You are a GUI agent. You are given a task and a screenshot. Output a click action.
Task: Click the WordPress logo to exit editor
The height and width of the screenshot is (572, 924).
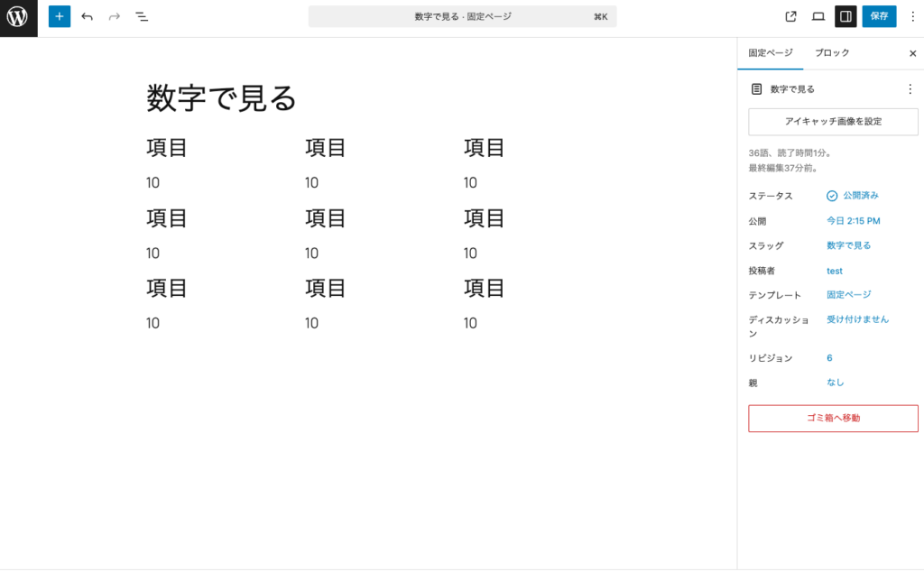tap(18, 17)
